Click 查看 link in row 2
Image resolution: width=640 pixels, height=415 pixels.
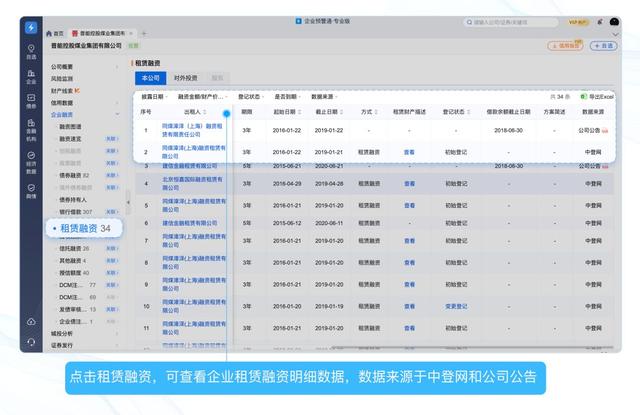(x=409, y=152)
